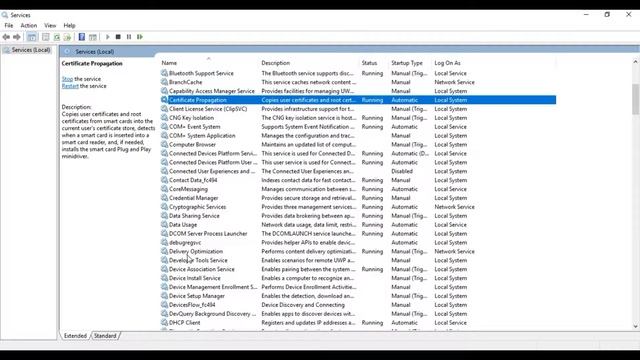Click the Certificate Propagation gear icon
This screenshot has width=640, height=360.
point(164,100)
